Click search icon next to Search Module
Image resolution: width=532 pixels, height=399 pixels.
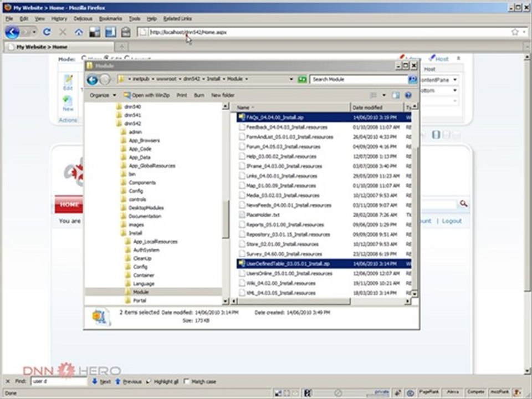(x=412, y=79)
